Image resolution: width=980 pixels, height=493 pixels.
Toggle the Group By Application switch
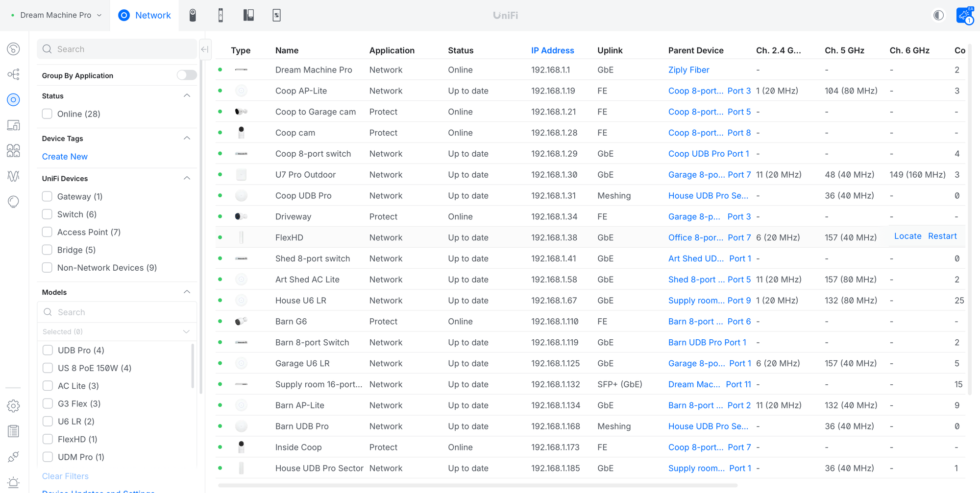coord(187,75)
